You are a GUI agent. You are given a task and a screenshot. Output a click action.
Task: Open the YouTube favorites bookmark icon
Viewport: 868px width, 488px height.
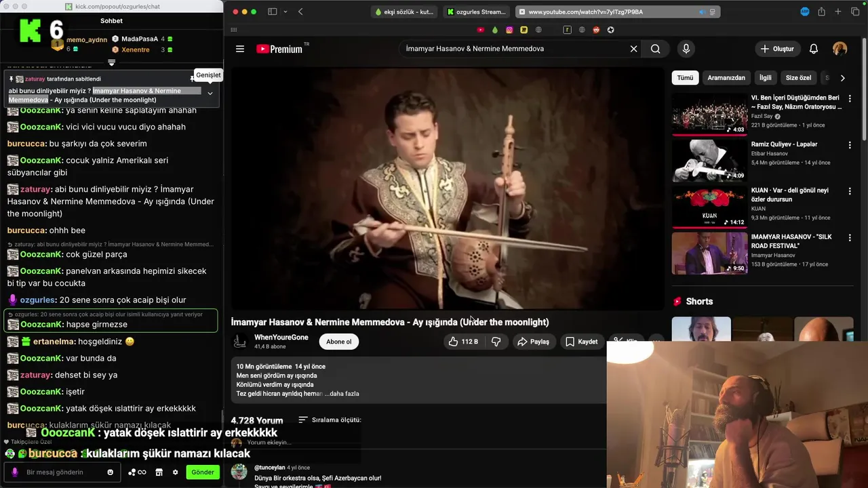(x=481, y=30)
